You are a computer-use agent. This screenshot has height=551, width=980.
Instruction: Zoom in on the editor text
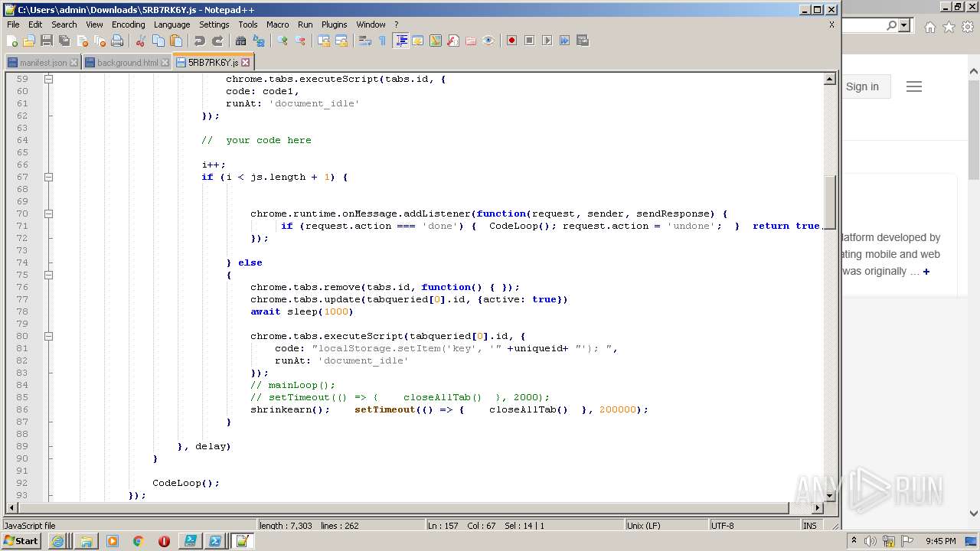tap(283, 41)
